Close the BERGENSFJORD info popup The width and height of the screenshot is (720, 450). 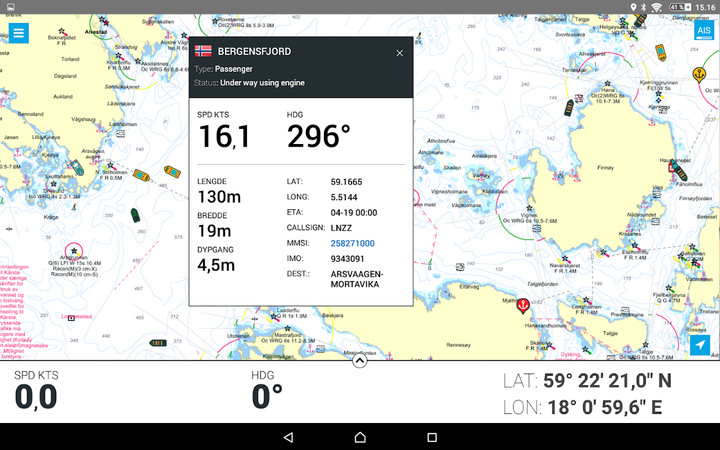400,53
